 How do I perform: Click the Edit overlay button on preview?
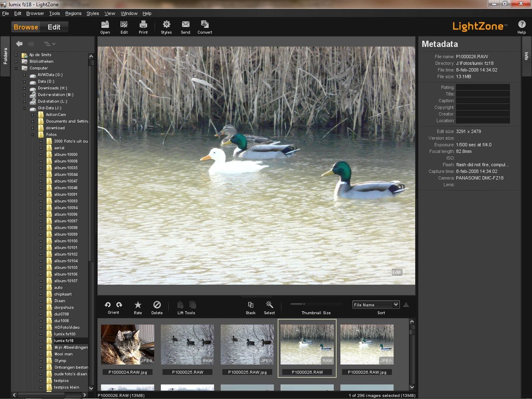pyautogui.click(x=397, y=272)
